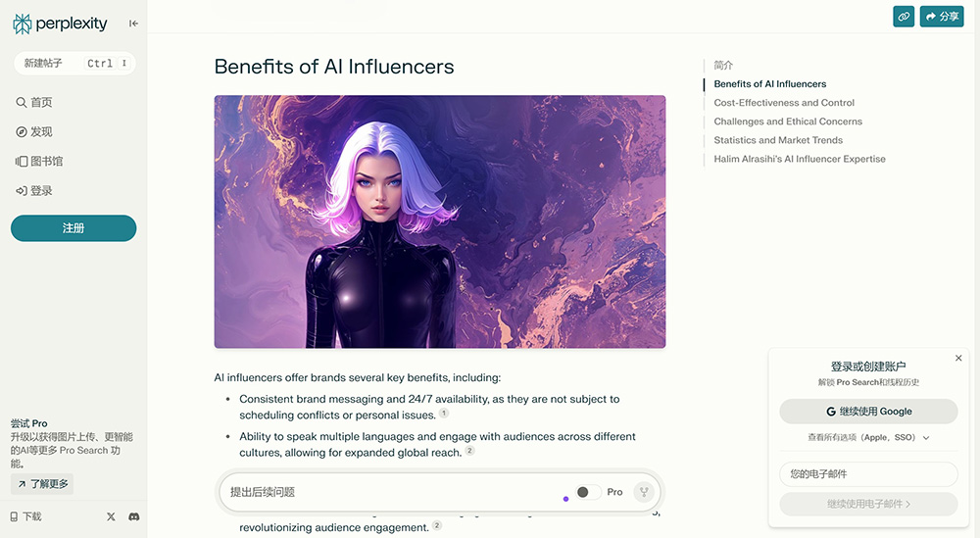Copy link using chain icon button
Screen dimensions: 980x538
[904, 17]
